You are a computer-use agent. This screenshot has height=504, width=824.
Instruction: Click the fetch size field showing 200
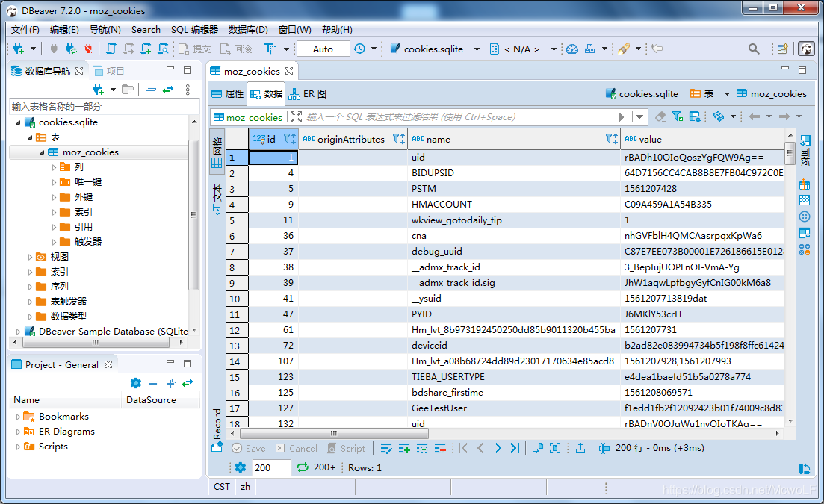click(x=271, y=467)
